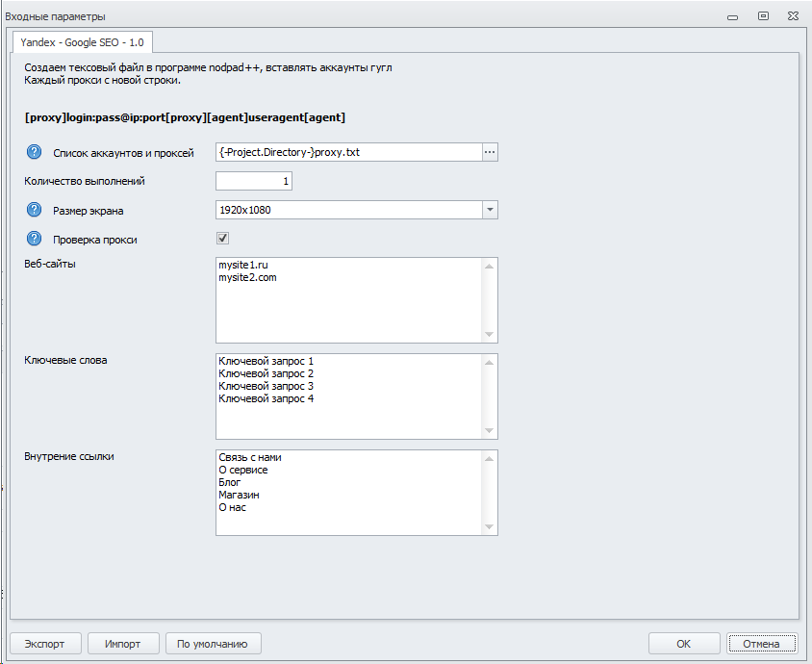Confirm with the OK button

(x=683, y=644)
